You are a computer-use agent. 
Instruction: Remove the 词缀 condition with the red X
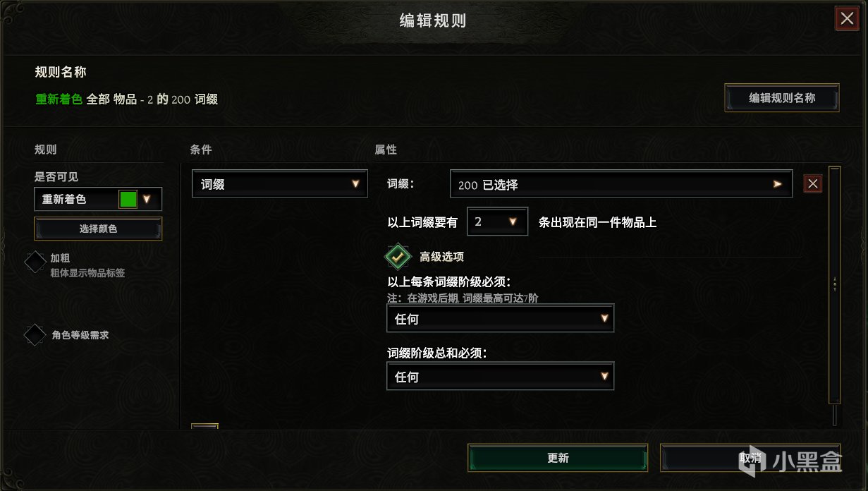(813, 184)
